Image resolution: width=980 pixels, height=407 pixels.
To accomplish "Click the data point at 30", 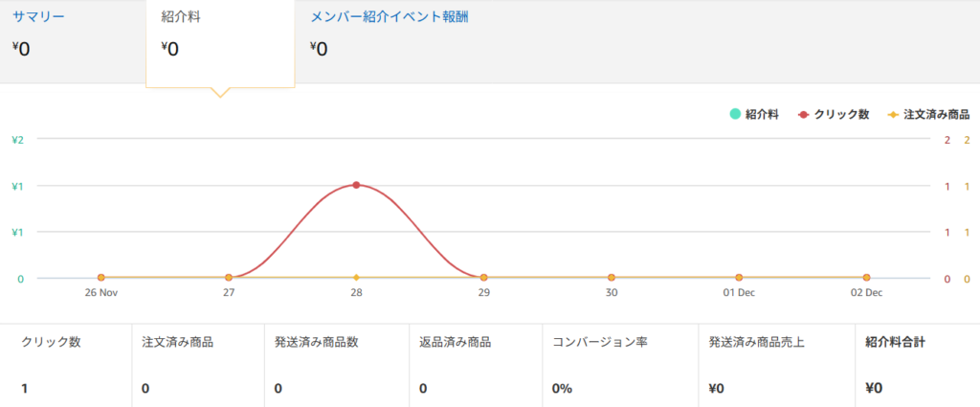I will pyautogui.click(x=612, y=278).
